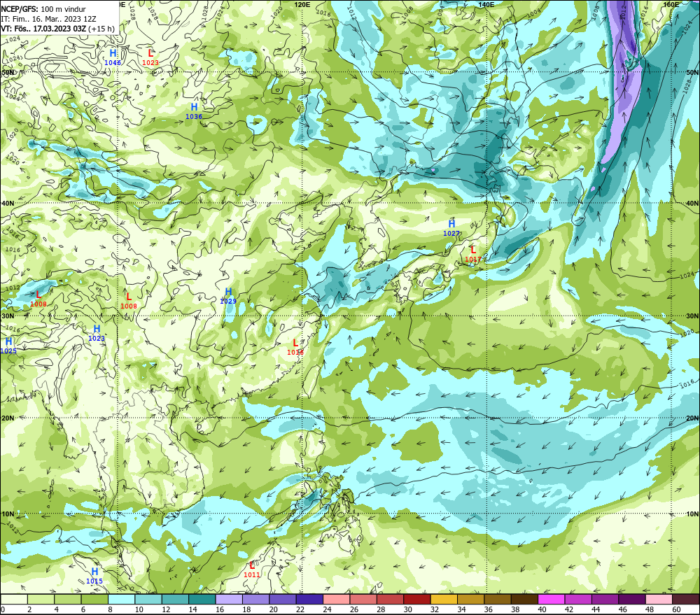Select the dark brown 38–40 legend swatch

pos(524,599)
